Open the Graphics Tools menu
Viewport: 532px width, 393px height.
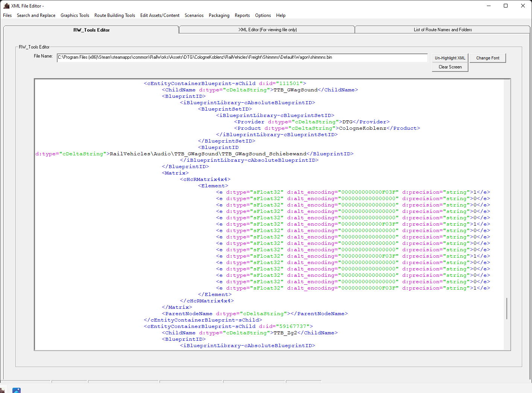click(75, 15)
